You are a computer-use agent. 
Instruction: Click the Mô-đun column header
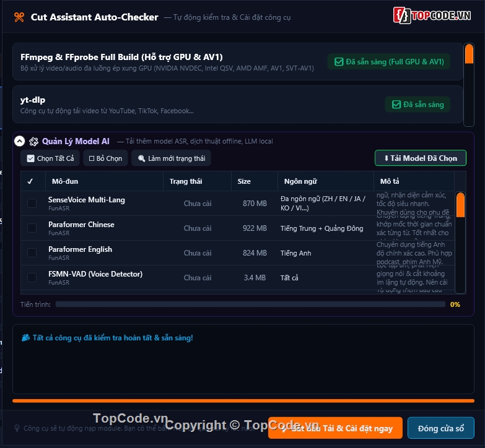point(104,181)
